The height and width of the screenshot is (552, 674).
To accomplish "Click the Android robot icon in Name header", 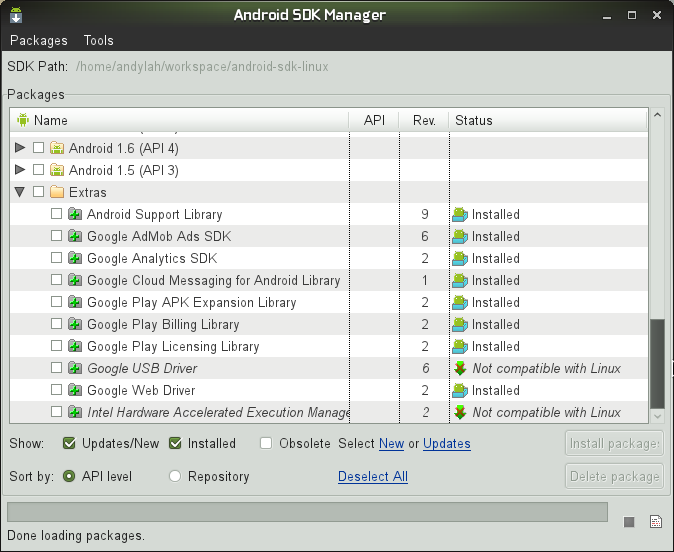I will 23,120.
